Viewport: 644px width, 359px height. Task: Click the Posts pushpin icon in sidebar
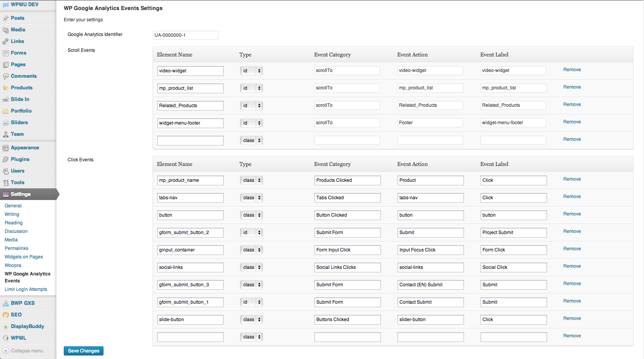click(x=6, y=18)
